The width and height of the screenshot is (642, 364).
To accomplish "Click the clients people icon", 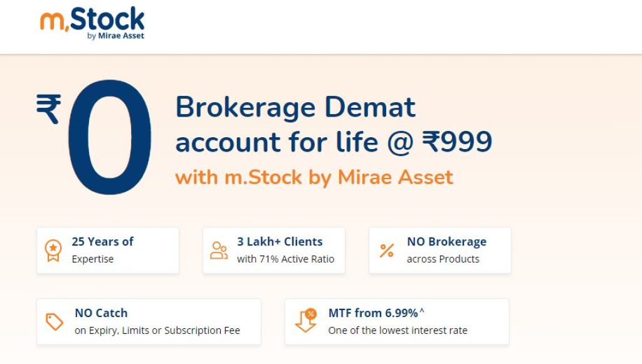I will click(x=219, y=251).
